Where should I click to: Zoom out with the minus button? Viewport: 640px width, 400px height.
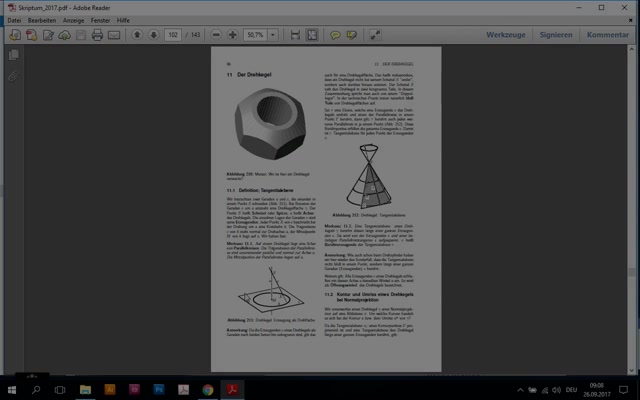coord(215,35)
